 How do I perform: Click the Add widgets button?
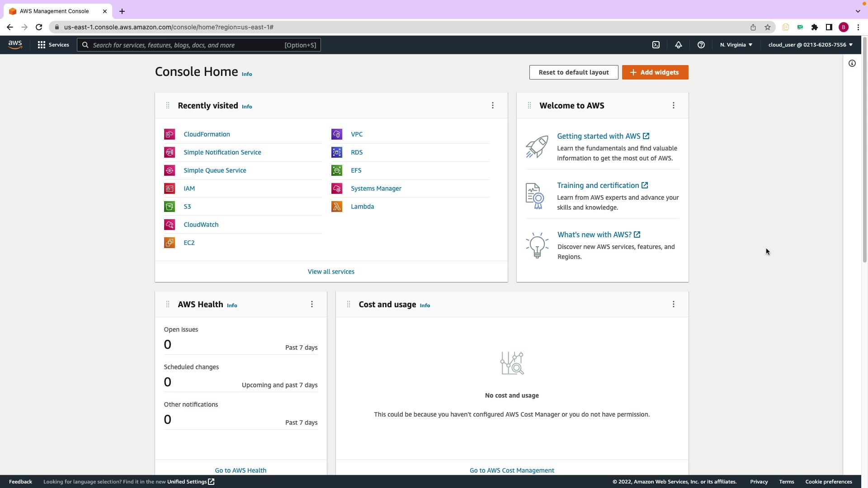(655, 72)
